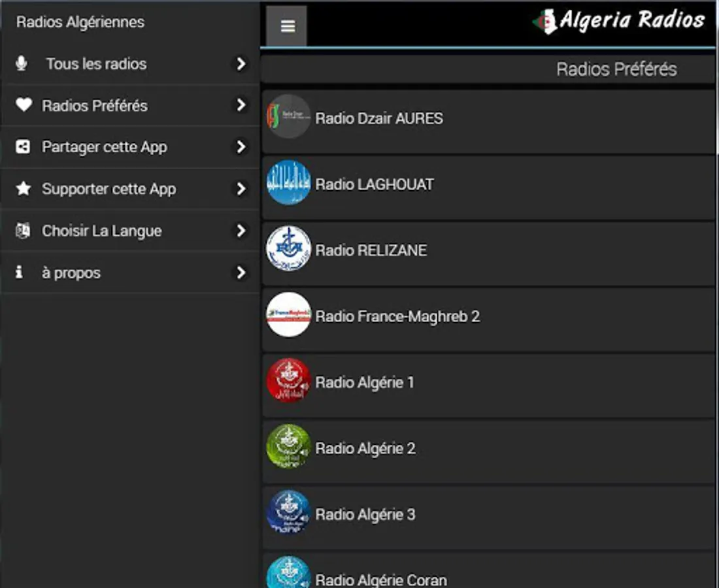Image resolution: width=719 pixels, height=588 pixels.
Task: Click the info icon beside à propos
Action: point(19,272)
